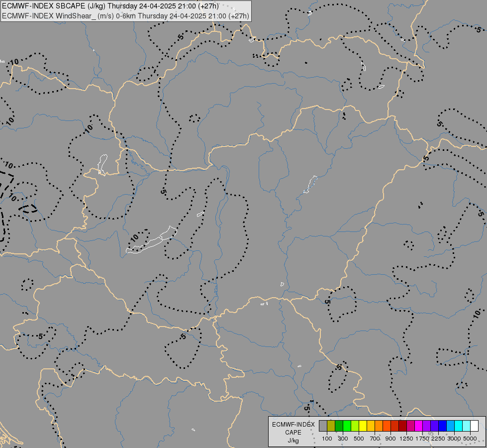
Task: Click the gray swatch in the CAPE legend
Action: coord(323,426)
